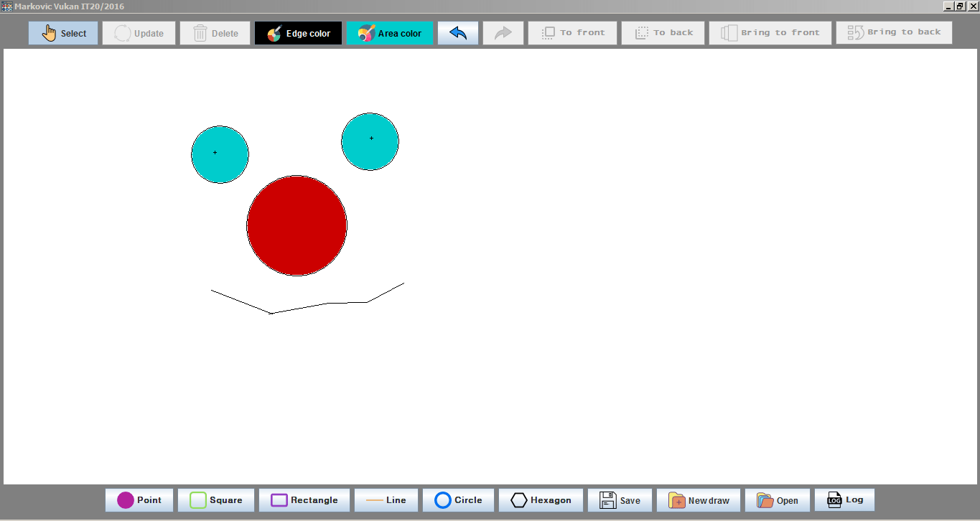The height and width of the screenshot is (521, 980).
Task: Pick the Square shape tool
Action: tap(216, 500)
